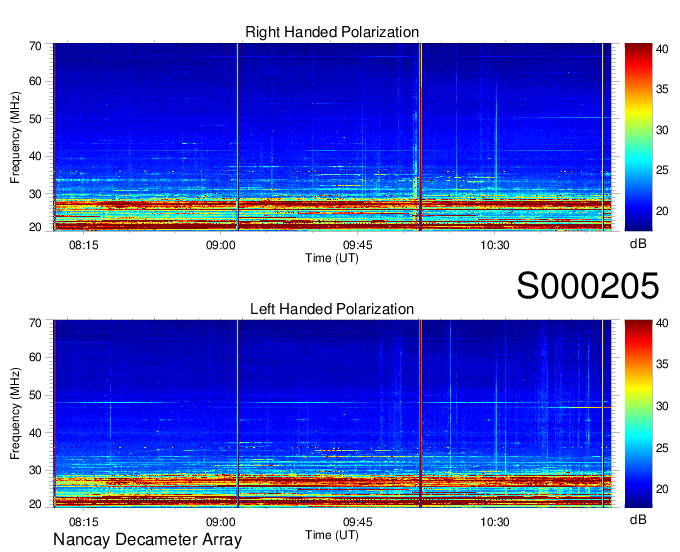
Task: Click the lower plot's 'Time (UT)' axis label
Action: pos(332,535)
